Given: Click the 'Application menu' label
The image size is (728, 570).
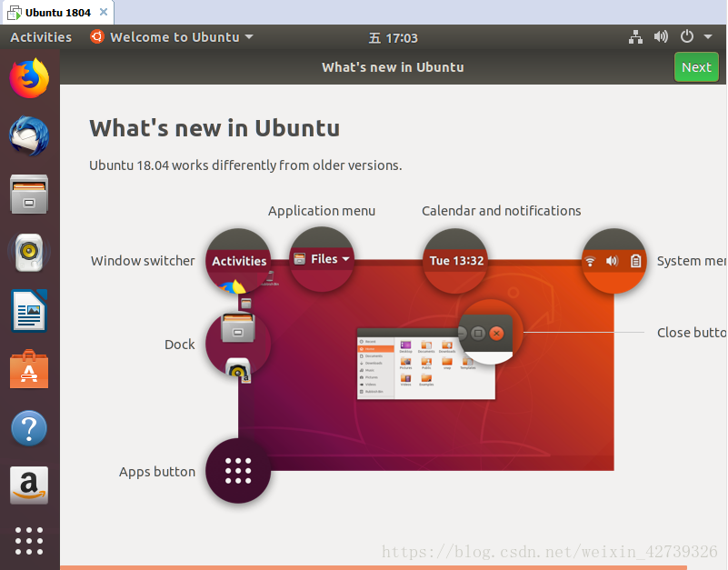Looking at the screenshot, I should 322,211.
